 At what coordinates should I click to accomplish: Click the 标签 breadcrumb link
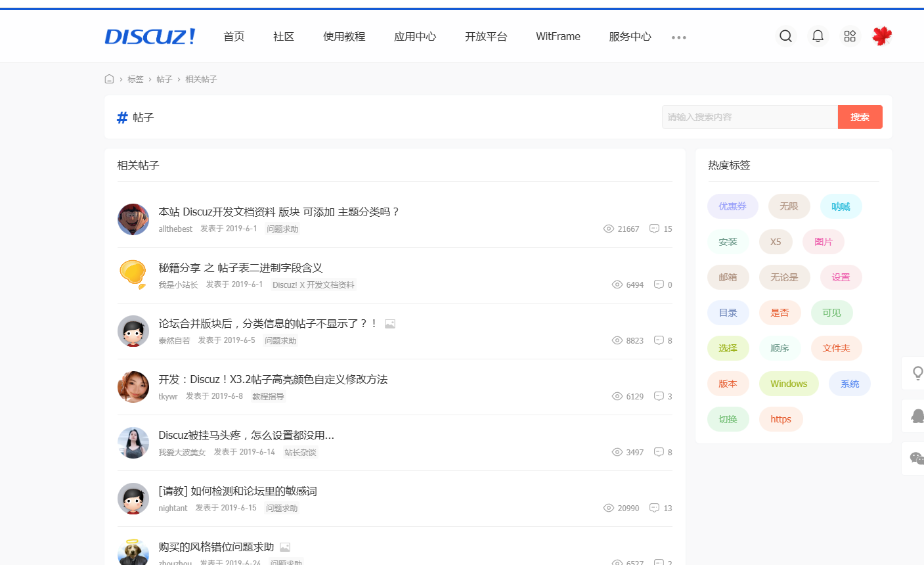[x=135, y=79]
